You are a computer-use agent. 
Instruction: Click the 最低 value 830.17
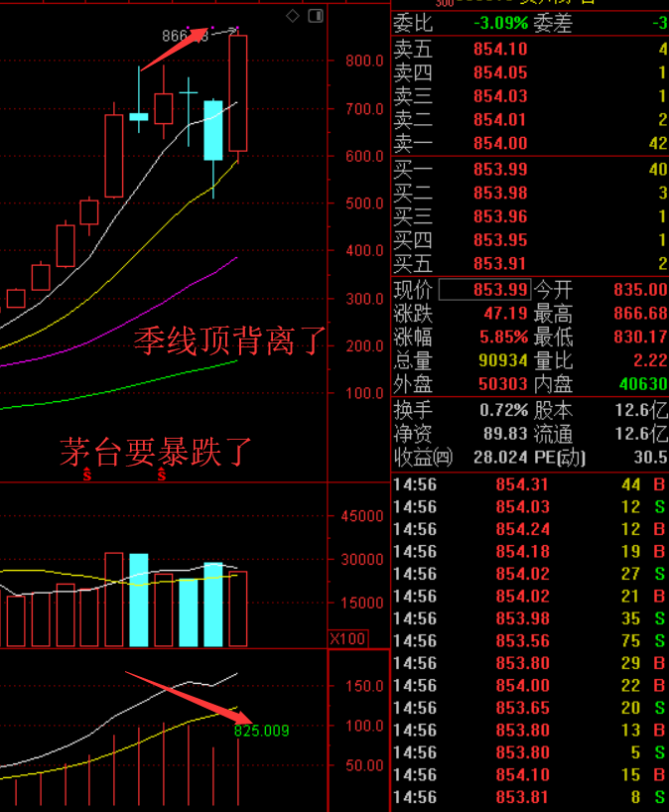pos(640,338)
